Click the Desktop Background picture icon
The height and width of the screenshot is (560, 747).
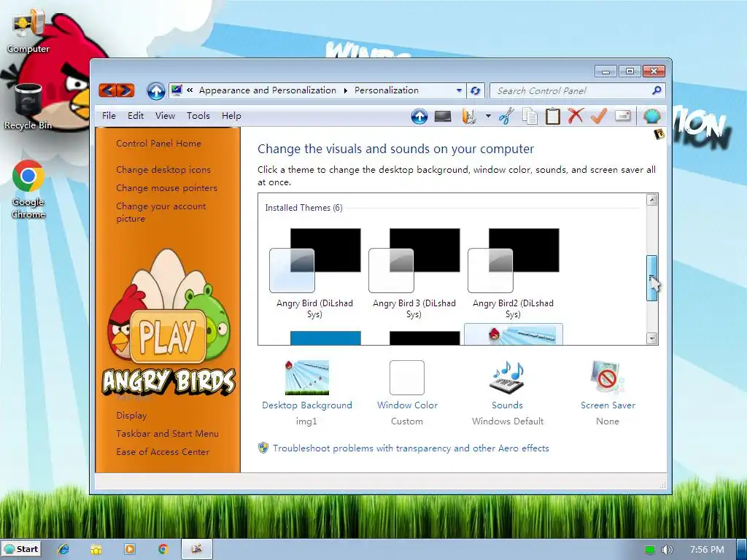click(x=307, y=378)
